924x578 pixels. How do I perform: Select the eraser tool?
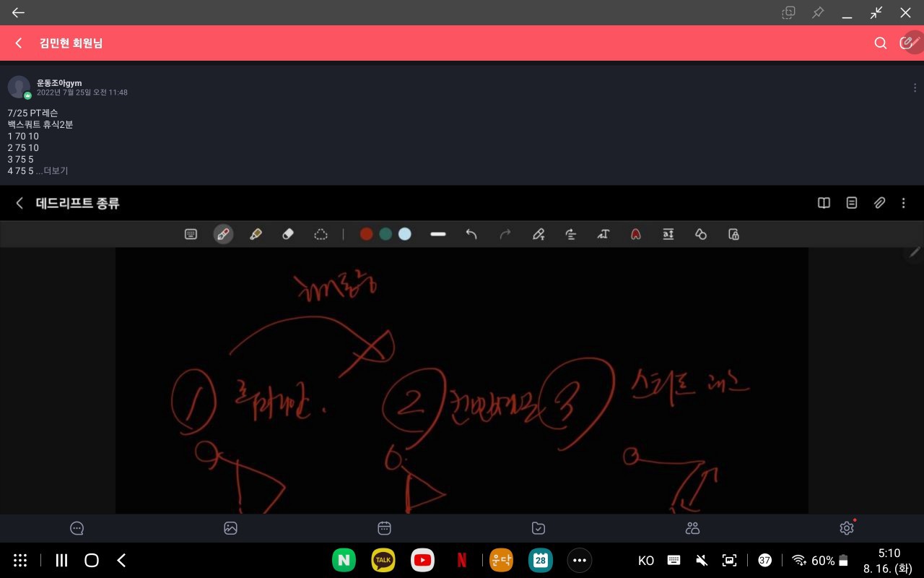(287, 234)
